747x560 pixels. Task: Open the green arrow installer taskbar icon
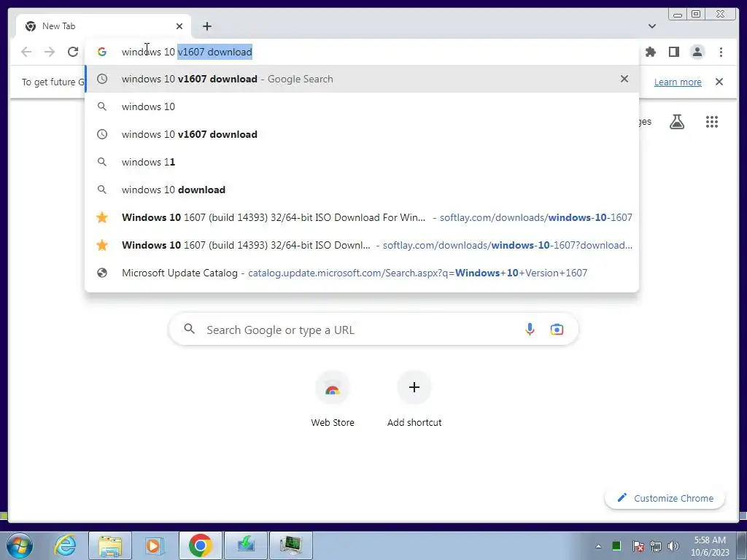point(246,545)
